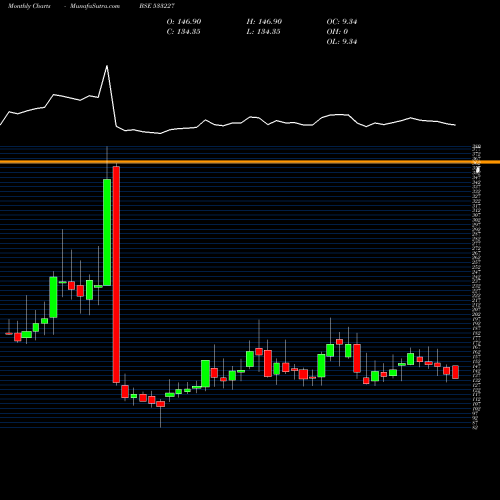Screen dimensions: 500x500
Task: Click the tallest green candlestick
Action: coord(107,232)
